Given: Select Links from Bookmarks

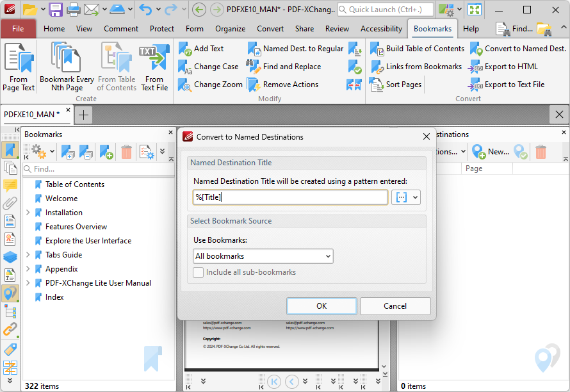Looking at the screenshot, I should tap(416, 67).
